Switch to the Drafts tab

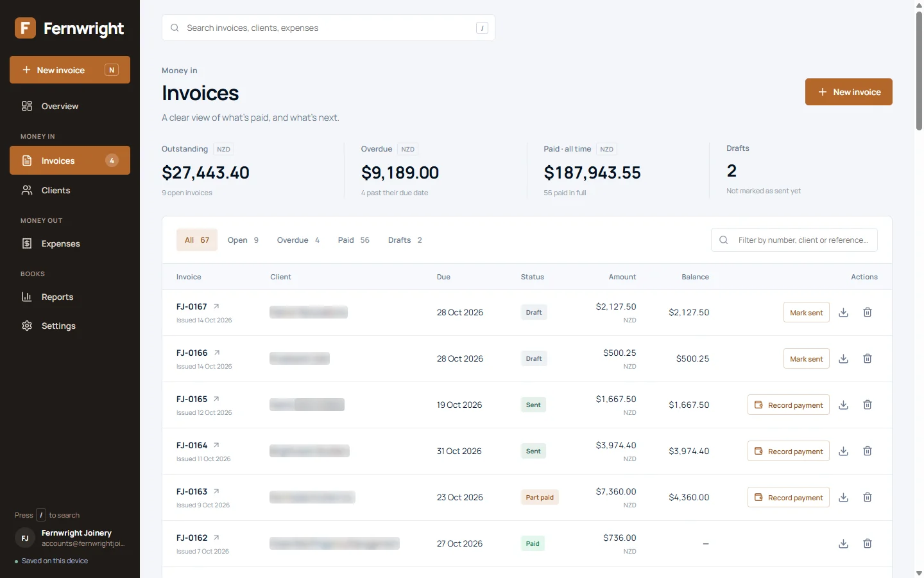[405, 240]
